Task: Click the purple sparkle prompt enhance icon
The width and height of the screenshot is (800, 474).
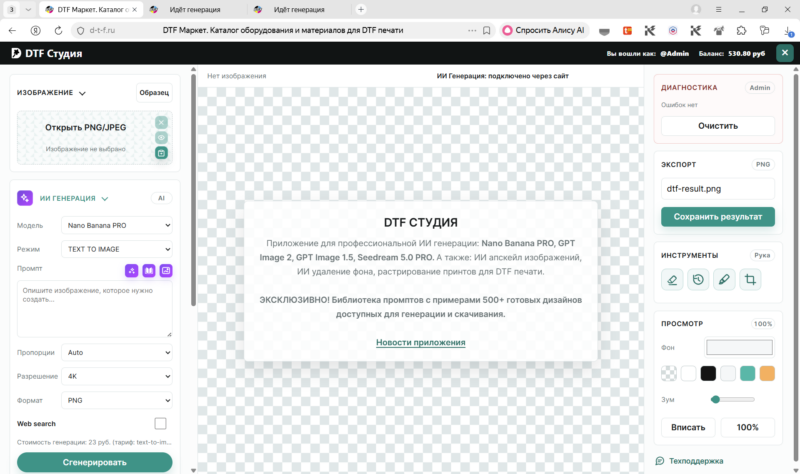Action: [x=132, y=270]
